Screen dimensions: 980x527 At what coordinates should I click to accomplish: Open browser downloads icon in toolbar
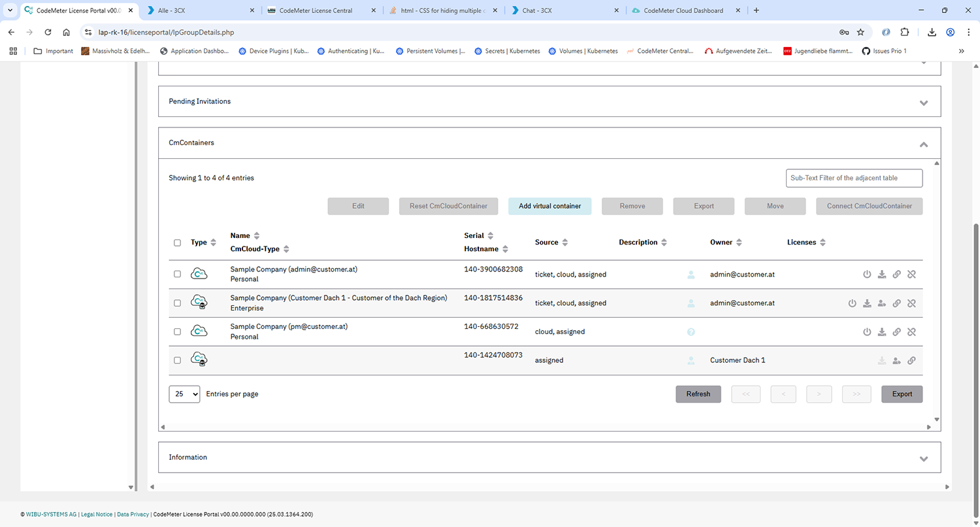[x=931, y=32]
